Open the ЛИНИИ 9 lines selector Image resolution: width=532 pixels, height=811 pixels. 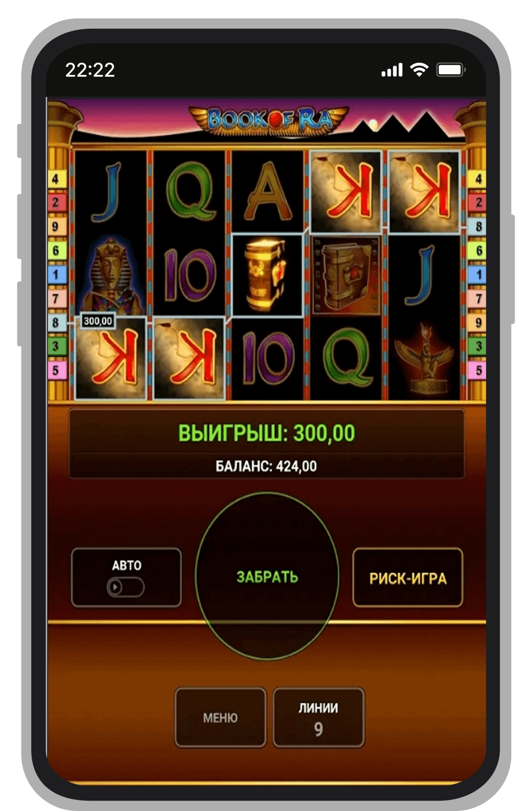click(x=318, y=717)
